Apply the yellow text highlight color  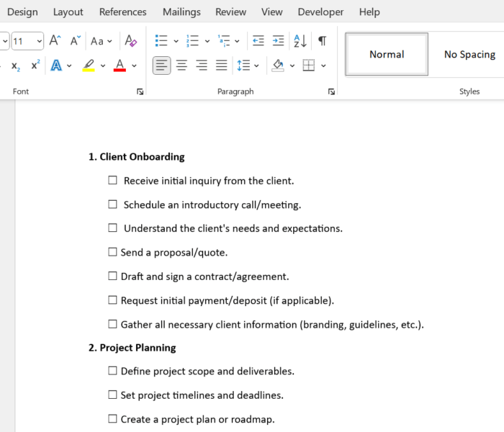pos(89,66)
